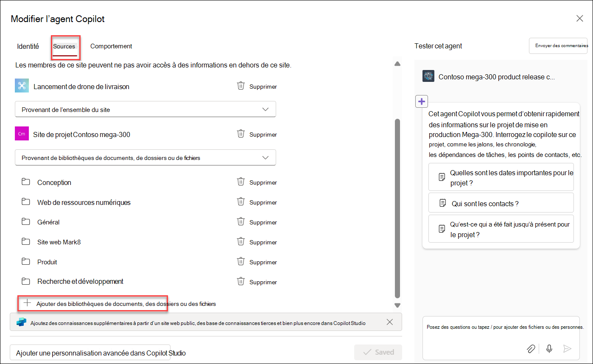Click trash icon next to Conception folder
Viewport: 593px width, 364px height.
click(241, 182)
